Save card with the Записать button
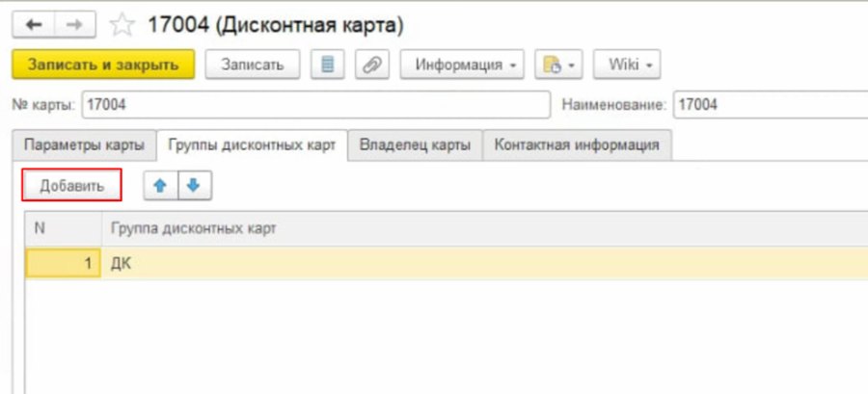 (x=253, y=65)
